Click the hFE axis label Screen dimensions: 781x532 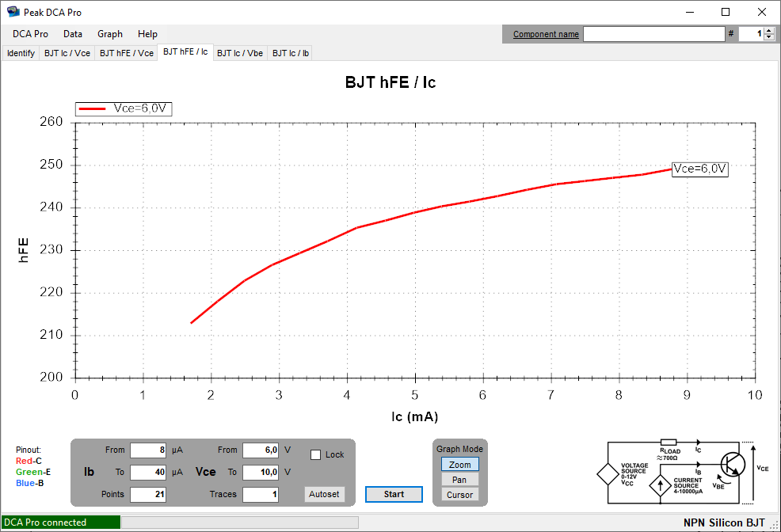(x=24, y=250)
